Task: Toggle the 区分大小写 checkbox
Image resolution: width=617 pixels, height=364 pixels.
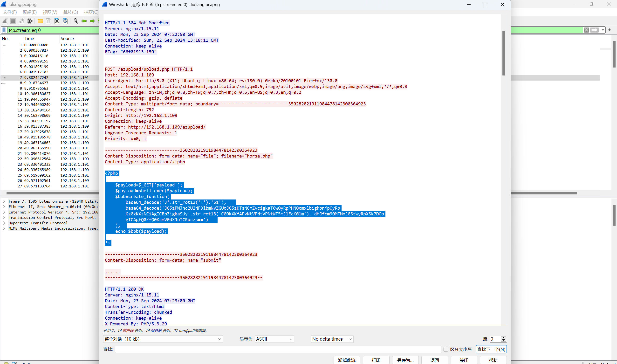Action: coord(446,349)
